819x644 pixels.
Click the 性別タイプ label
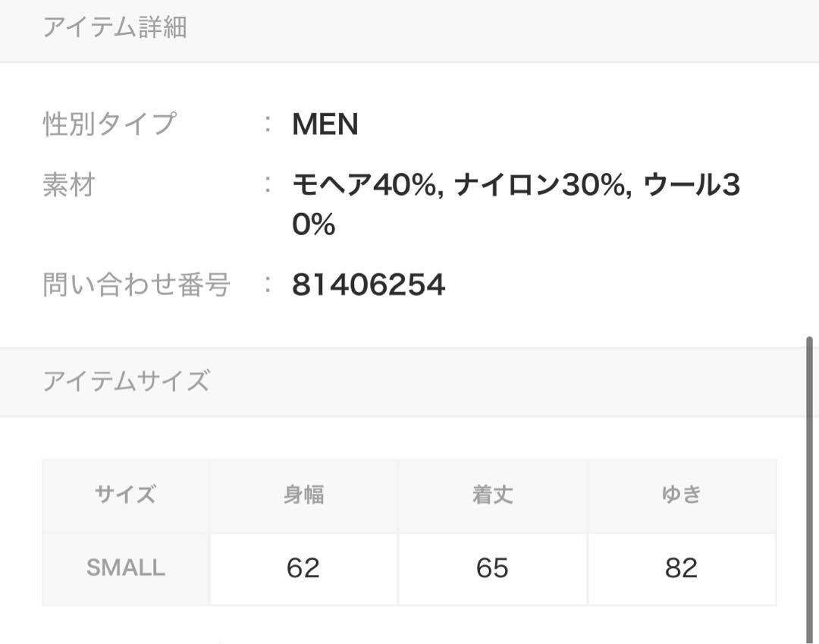(110, 124)
